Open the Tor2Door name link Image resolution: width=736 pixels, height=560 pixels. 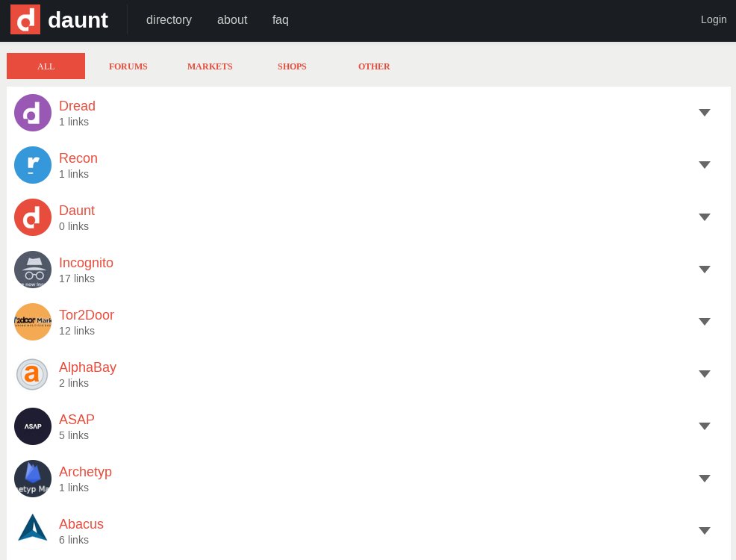(x=87, y=315)
